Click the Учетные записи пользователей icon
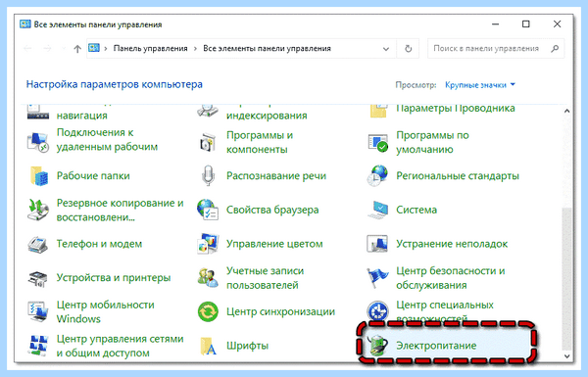The height and width of the screenshot is (377, 588). pyautogui.click(x=208, y=278)
